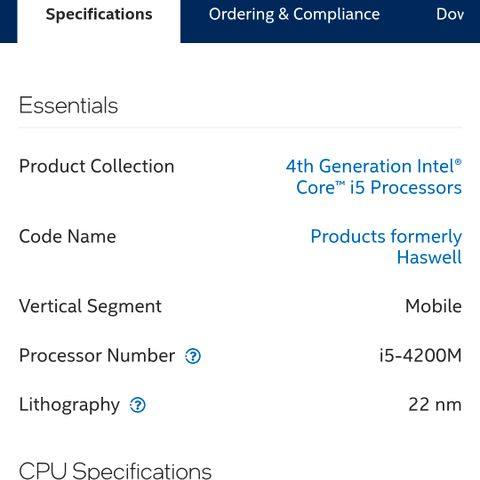
Task: Select the partially visible Dov tab
Action: coord(450,15)
